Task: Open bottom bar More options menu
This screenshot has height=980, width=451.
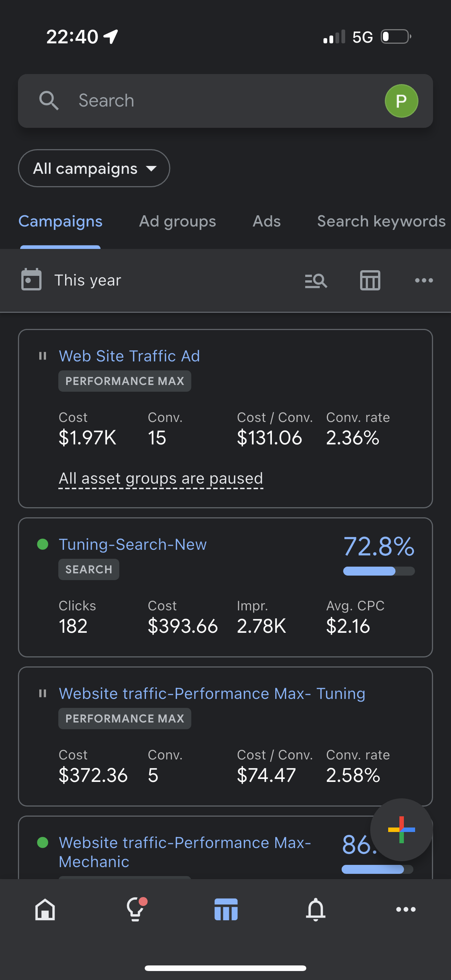Action: [406, 910]
